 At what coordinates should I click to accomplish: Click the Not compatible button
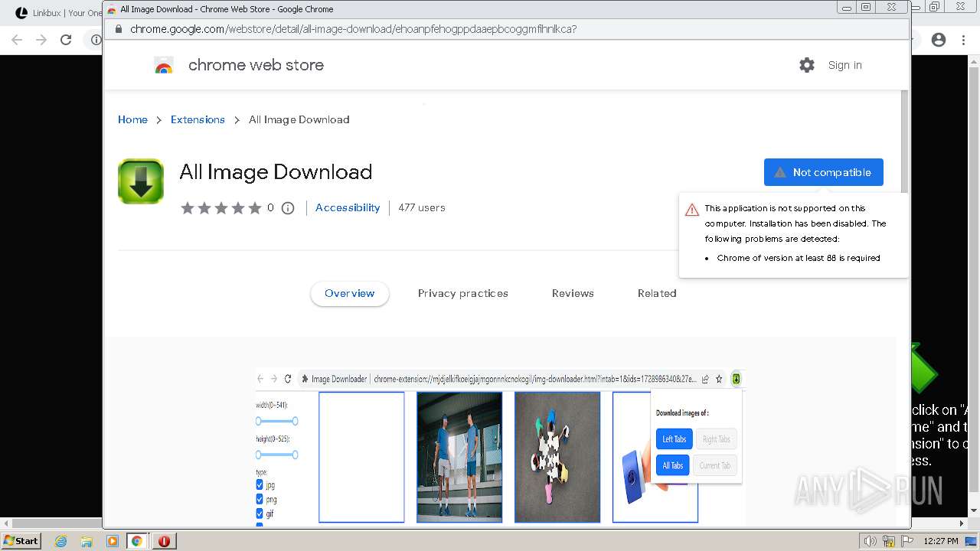click(824, 172)
